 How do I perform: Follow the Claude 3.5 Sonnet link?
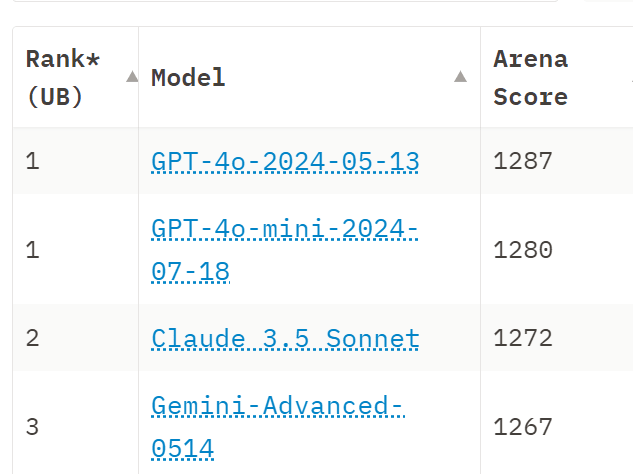point(285,338)
